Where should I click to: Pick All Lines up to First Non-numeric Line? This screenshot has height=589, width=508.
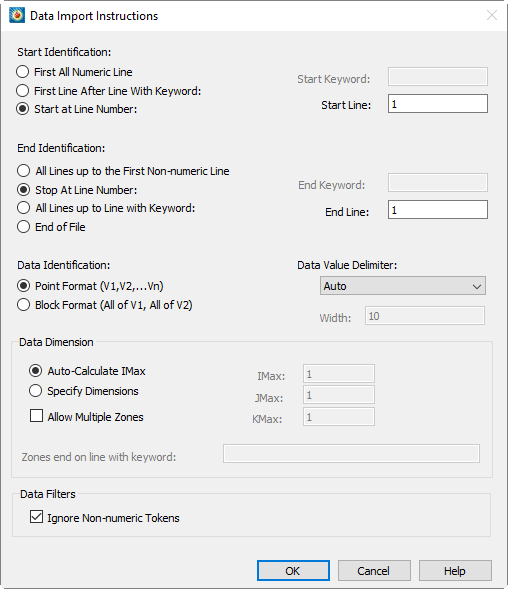23,171
